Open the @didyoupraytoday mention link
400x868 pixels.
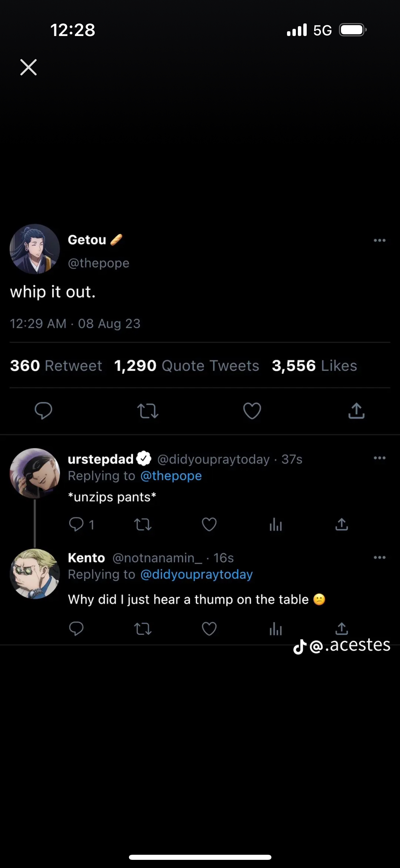(196, 575)
